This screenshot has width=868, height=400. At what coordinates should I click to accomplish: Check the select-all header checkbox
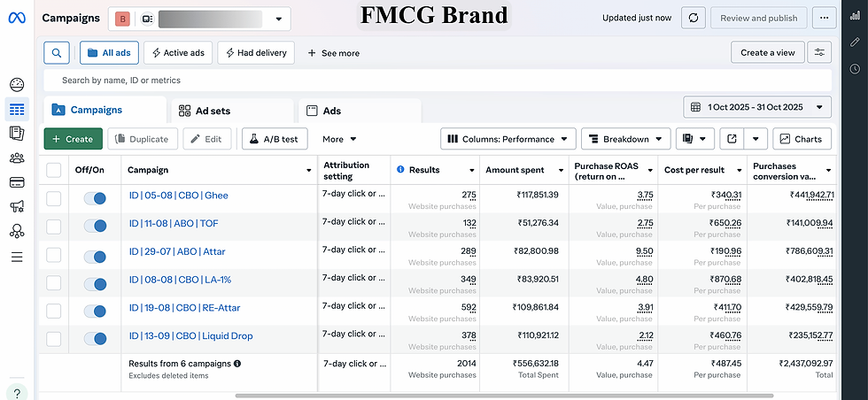click(54, 170)
